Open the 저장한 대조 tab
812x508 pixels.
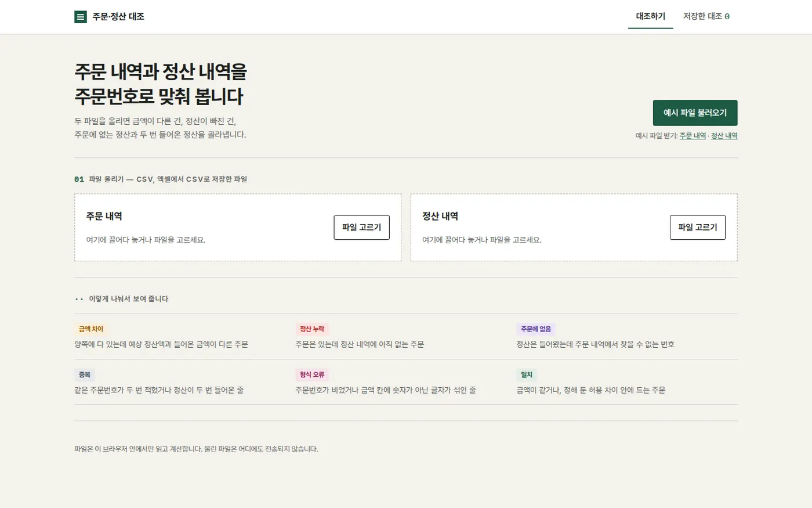point(706,16)
